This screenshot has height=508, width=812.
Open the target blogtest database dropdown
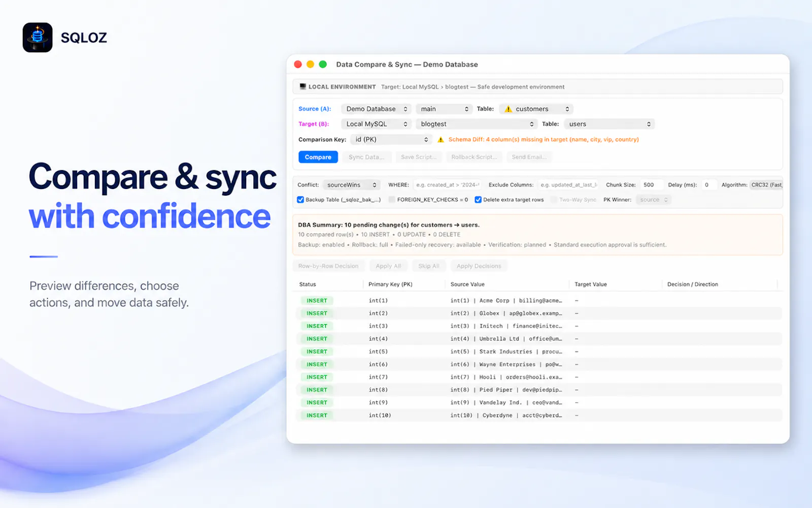477,124
